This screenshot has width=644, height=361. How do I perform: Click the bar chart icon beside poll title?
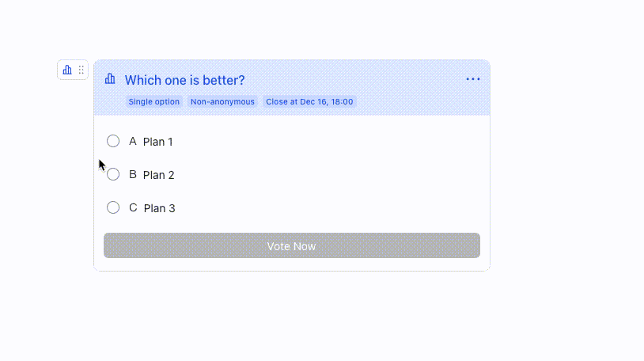tap(110, 79)
